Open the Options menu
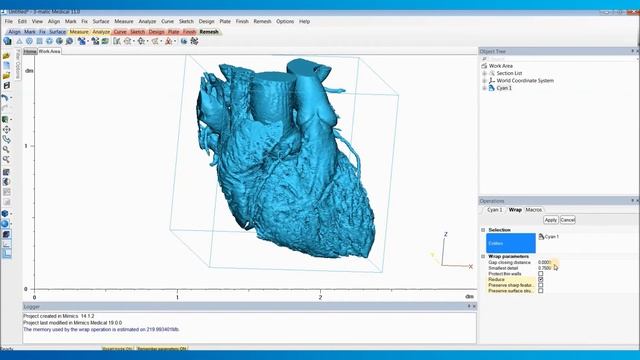This screenshot has height=360, width=640. tap(285, 21)
